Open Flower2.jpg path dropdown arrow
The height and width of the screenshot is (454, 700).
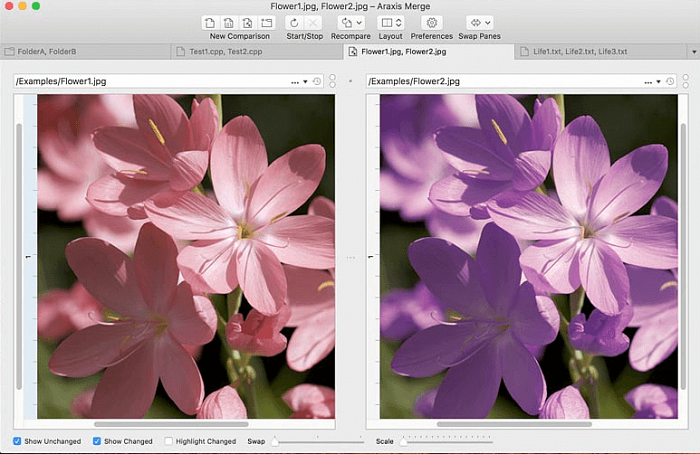coord(658,82)
